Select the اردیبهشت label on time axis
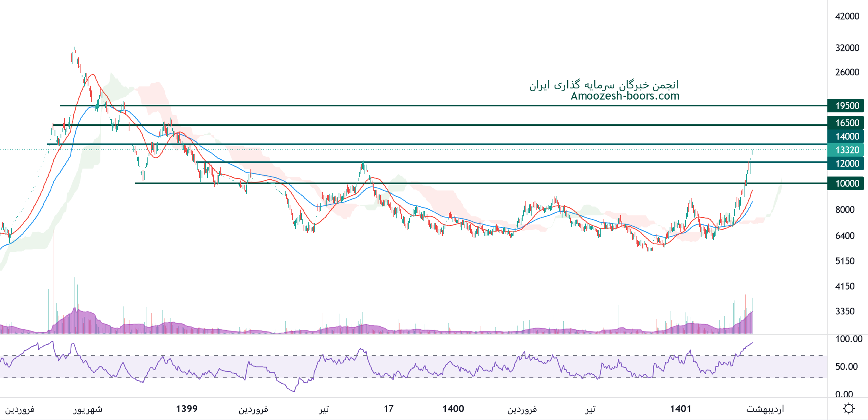 click(x=765, y=409)
